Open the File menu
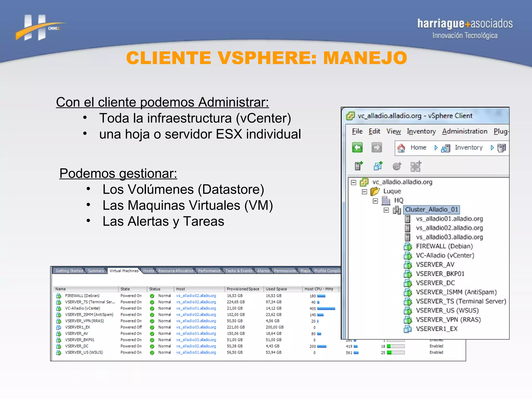Viewport: 532px width, 399px height. (x=357, y=131)
